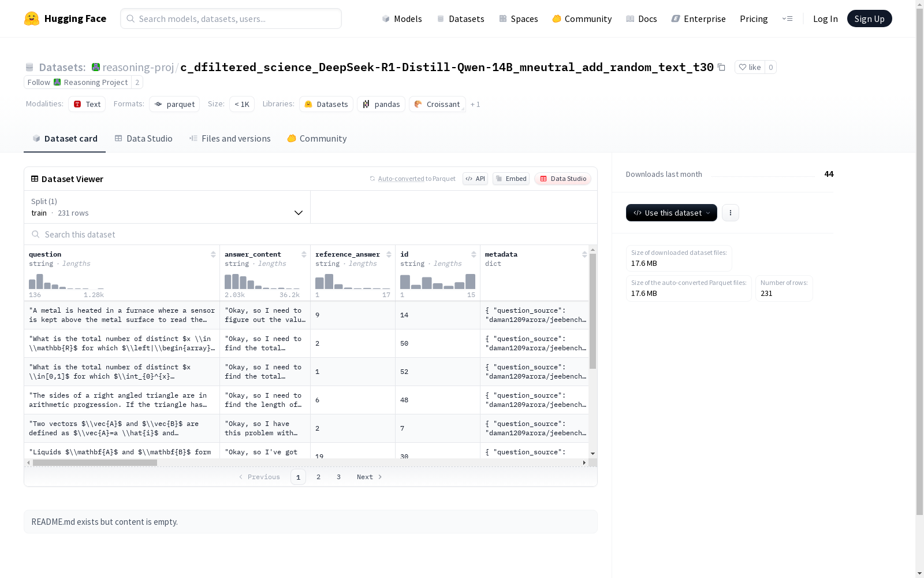Click the Croissant library tag
Image resolution: width=924 pixels, height=578 pixels.
[x=437, y=104]
